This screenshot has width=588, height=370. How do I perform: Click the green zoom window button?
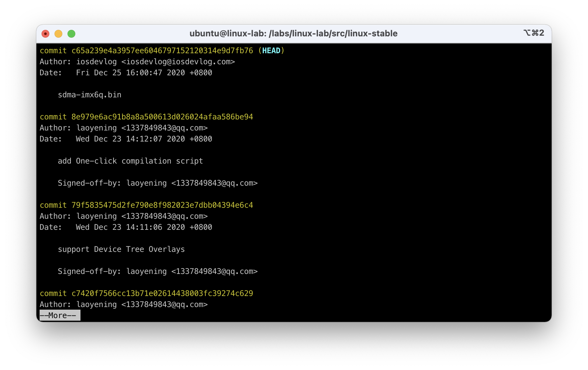pyautogui.click(x=71, y=34)
